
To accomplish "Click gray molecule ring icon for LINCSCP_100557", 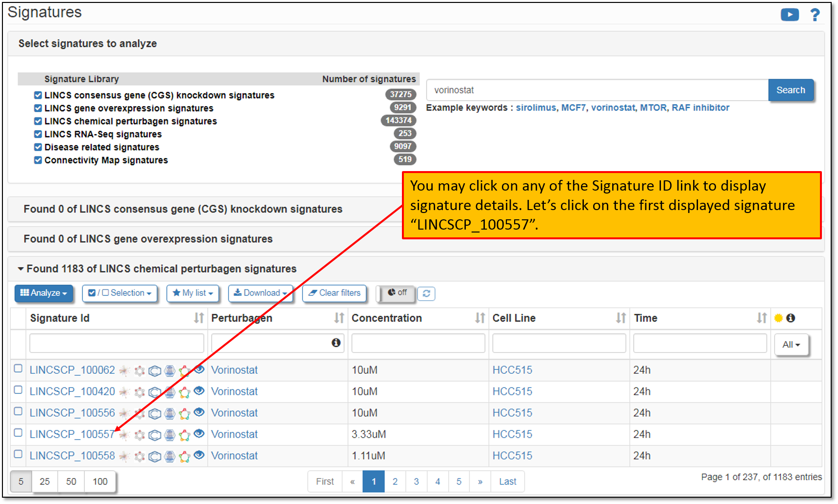I will point(140,435).
